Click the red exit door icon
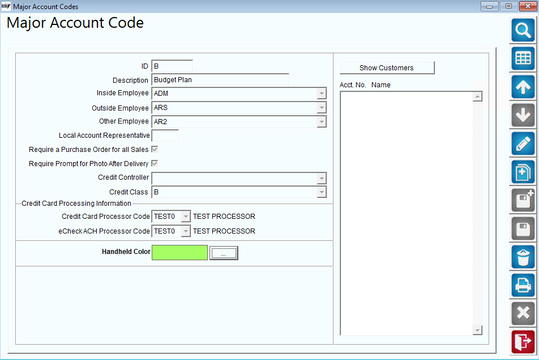Image resolution: width=539 pixels, height=360 pixels. (x=523, y=342)
